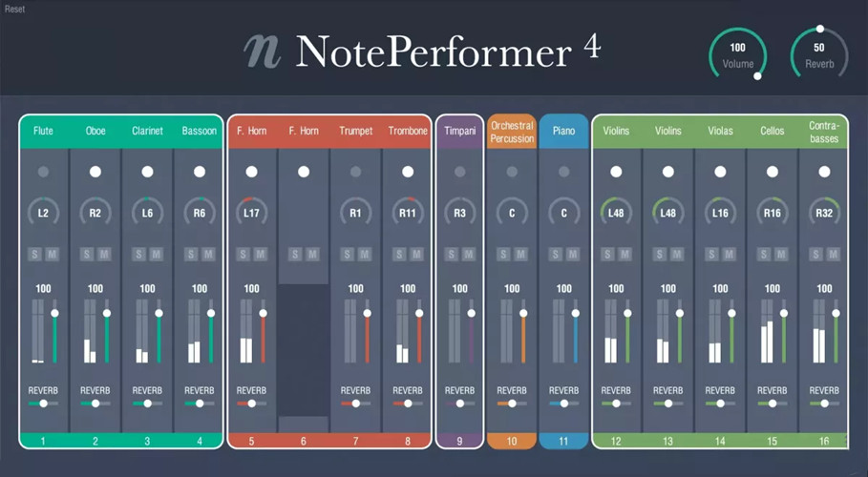Toggle the Timpani channel active dot

click(x=459, y=172)
